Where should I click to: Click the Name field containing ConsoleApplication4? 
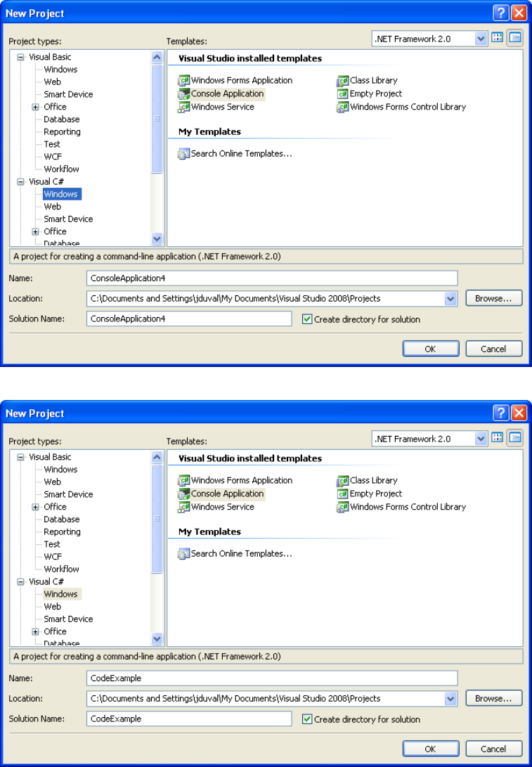click(x=272, y=278)
